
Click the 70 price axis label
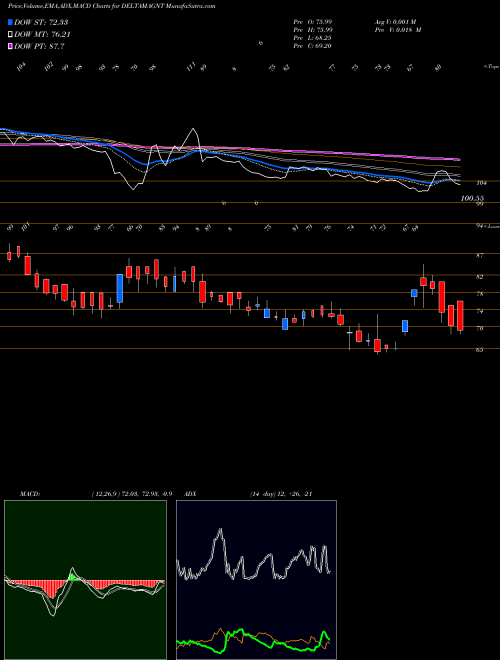pyautogui.click(x=480, y=328)
